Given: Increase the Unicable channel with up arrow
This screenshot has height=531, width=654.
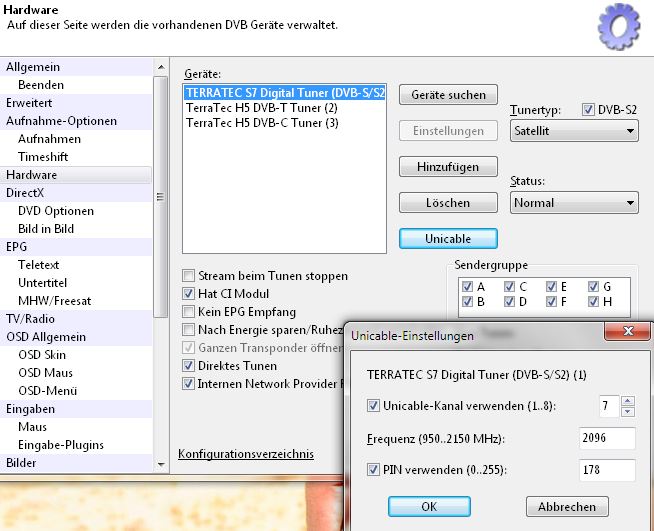Looking at the screenshot, I should 627,401.
